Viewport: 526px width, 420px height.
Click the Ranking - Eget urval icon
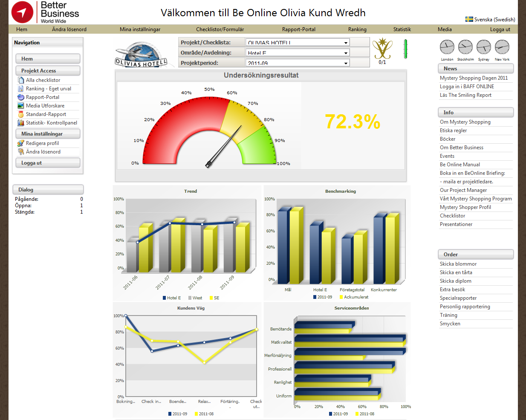coord(21,89)
